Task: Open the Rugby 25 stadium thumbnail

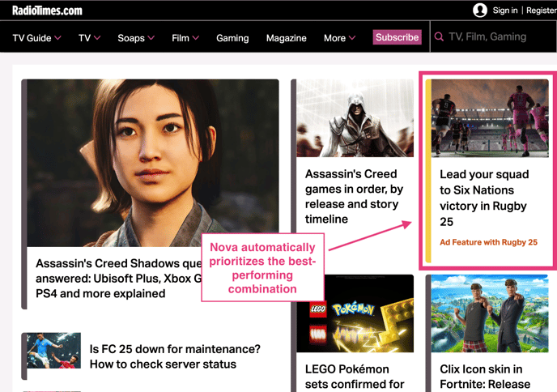Action: click(x=490, y=118)
